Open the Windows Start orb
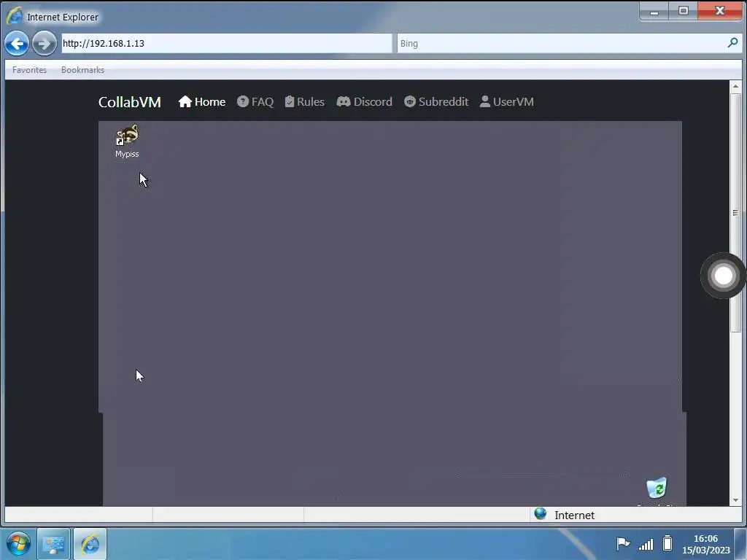The height and width of the screenshot is (560, 747). click(18, 543)
